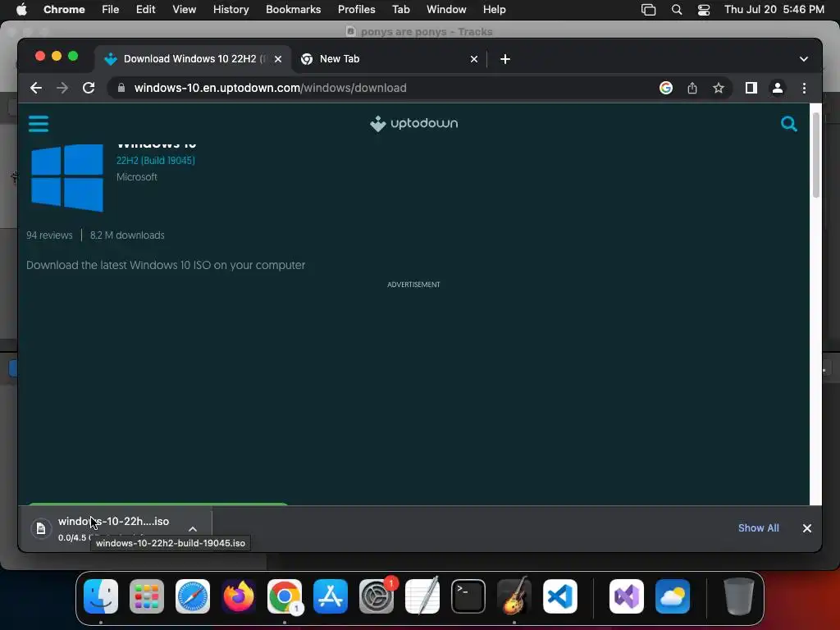Image resolution: width=840 pixels, height=630 pixels.
Task: Click the 94 reviews text
Action: point(49,235)
